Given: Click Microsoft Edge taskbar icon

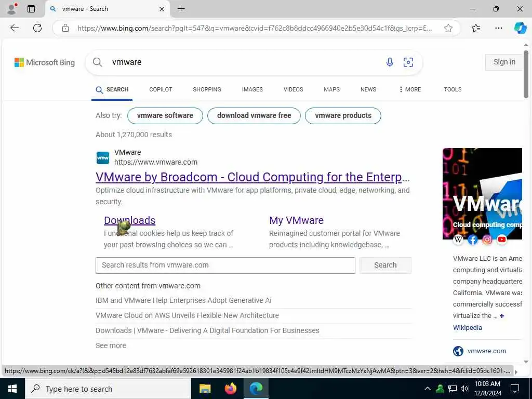Looking at the screenshot, I should click(256, 389).
